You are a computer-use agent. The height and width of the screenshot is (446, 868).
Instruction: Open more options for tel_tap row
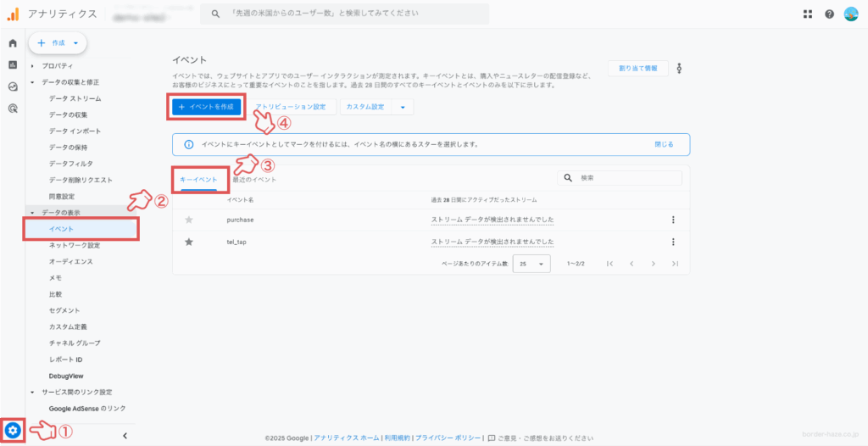[x=673, y=243]
